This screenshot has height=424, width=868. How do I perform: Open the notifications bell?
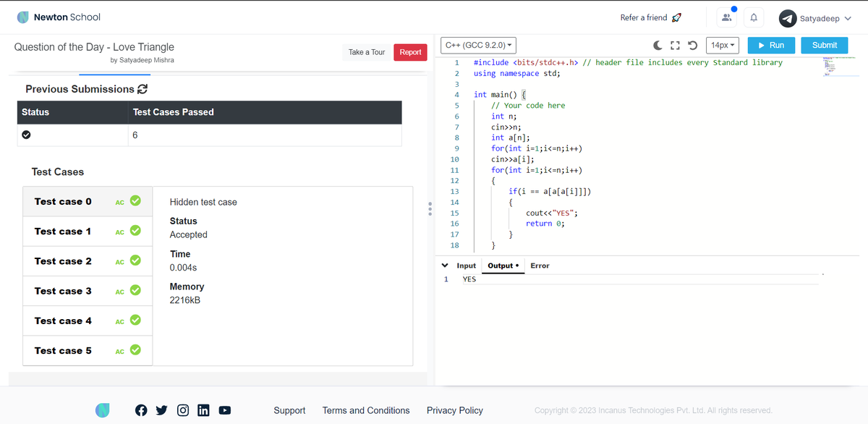[x=753, y=18]
